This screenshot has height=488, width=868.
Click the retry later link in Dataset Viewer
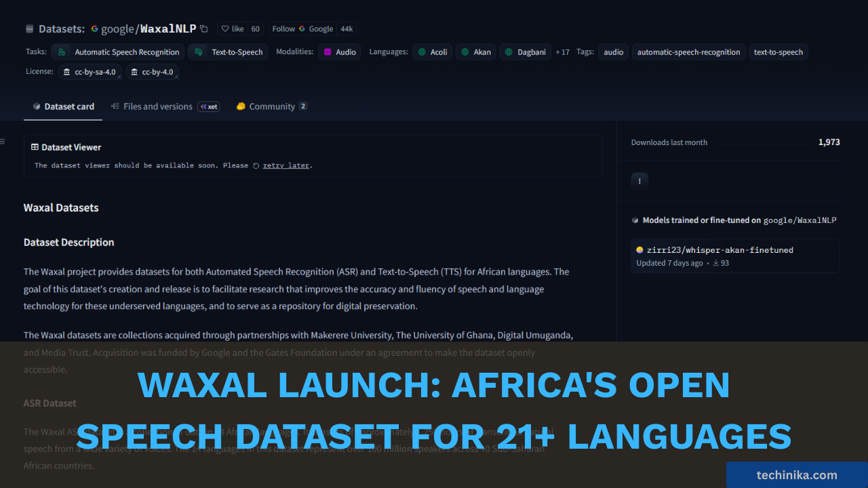pos(285,165)
